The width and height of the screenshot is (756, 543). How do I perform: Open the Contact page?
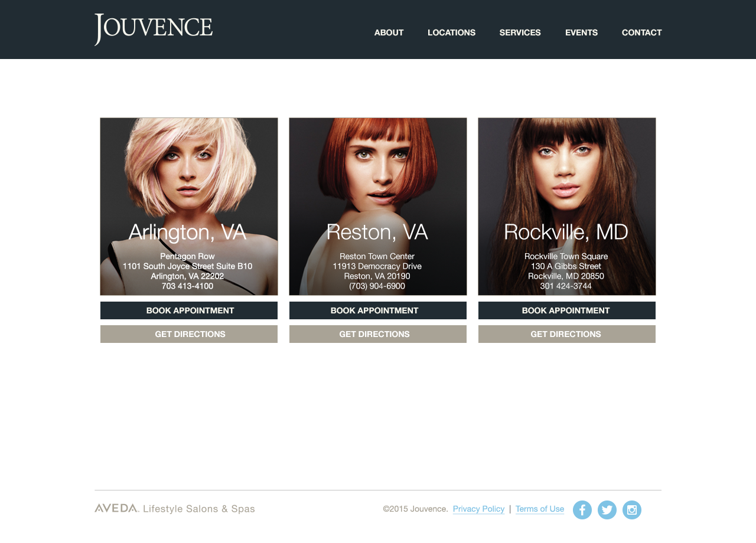(x=641, y=32)
